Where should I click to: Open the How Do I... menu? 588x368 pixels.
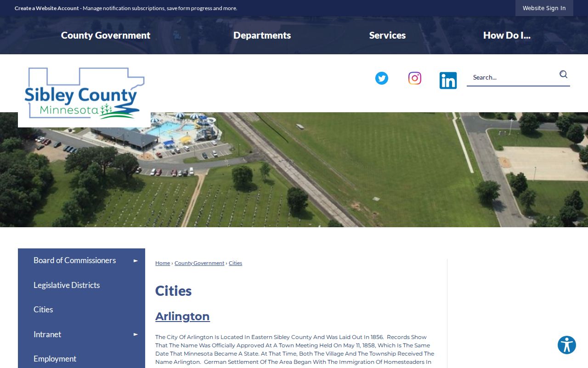pyautogui.click(x=507, y=35)
